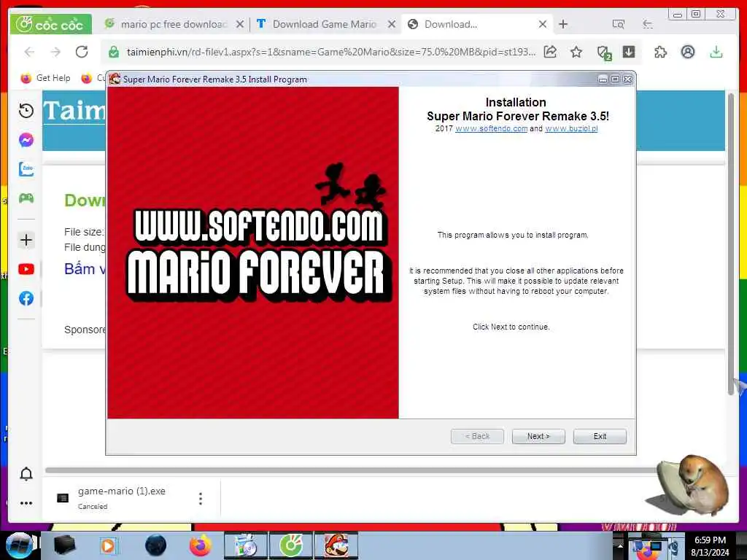Click Next in the Mario installer
The height and width of the screenshot is (560, 747).
[538, 436]
